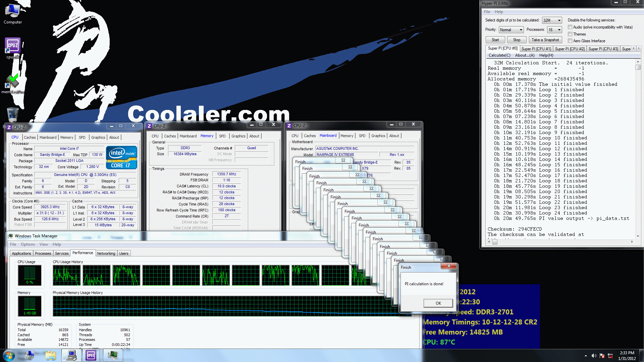Click the Stop button in Hyper PI
The height and width of the screenshot is (362, 644).
pyautogui.click(x=517, y=40)
